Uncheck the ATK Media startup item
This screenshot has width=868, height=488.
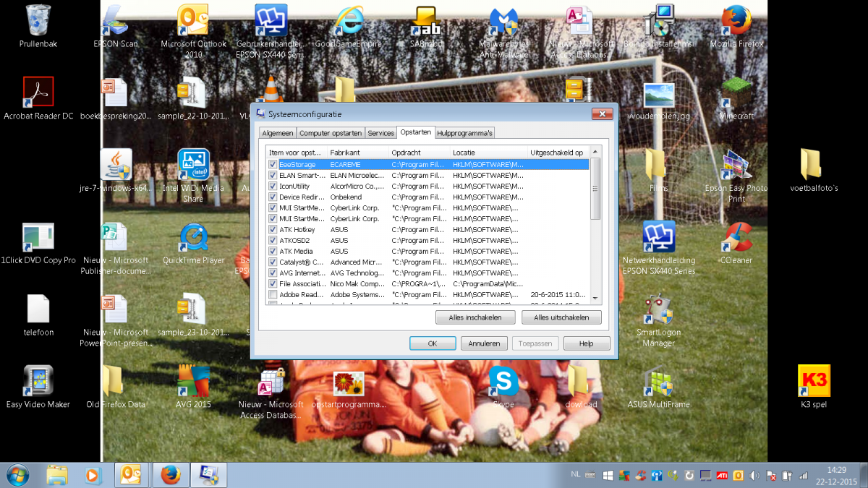click(x=273, y=251)
